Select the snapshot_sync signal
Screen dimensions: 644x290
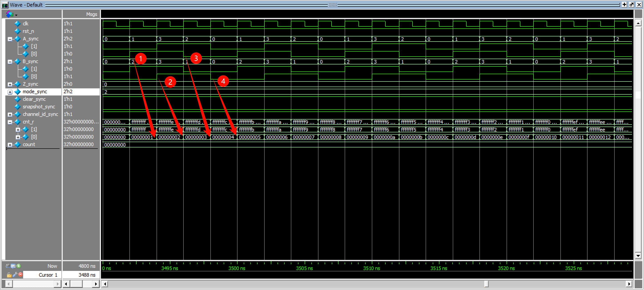[38, 107]
